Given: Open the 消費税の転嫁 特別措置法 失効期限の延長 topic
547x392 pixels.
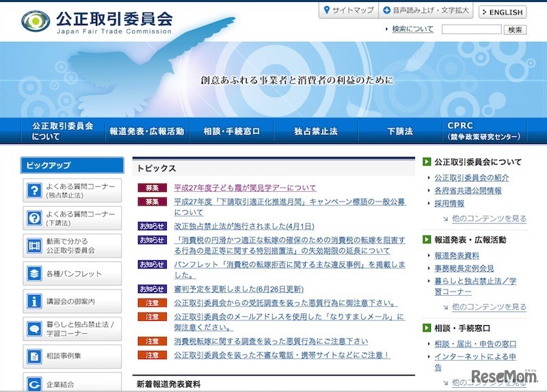Looking at the screenshot, I should [289, 245].
